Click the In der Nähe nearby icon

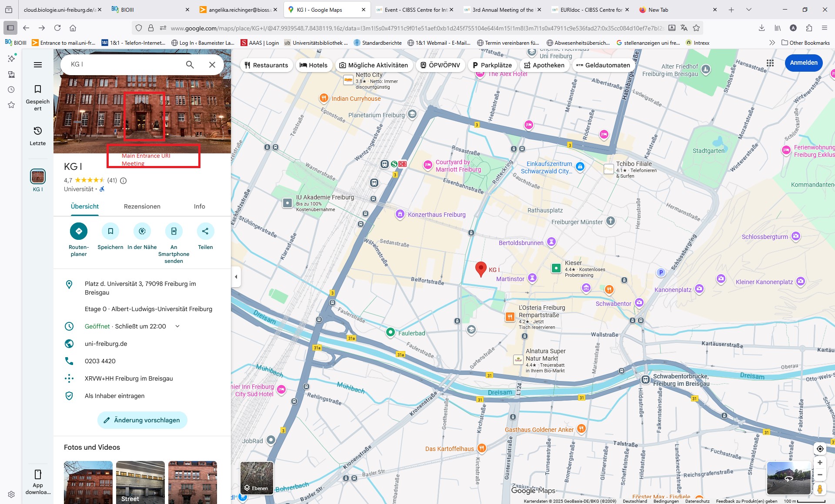pos(142,231)
